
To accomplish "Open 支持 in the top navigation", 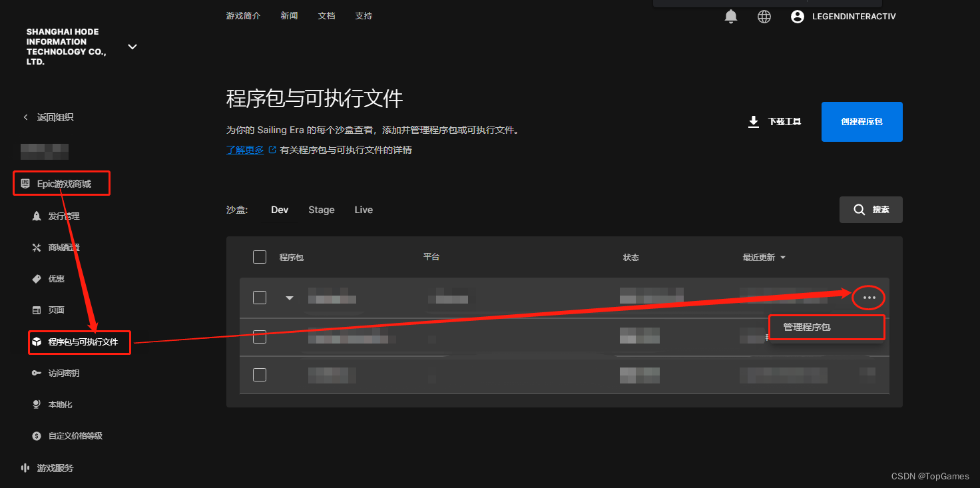I will coord(364,15).
